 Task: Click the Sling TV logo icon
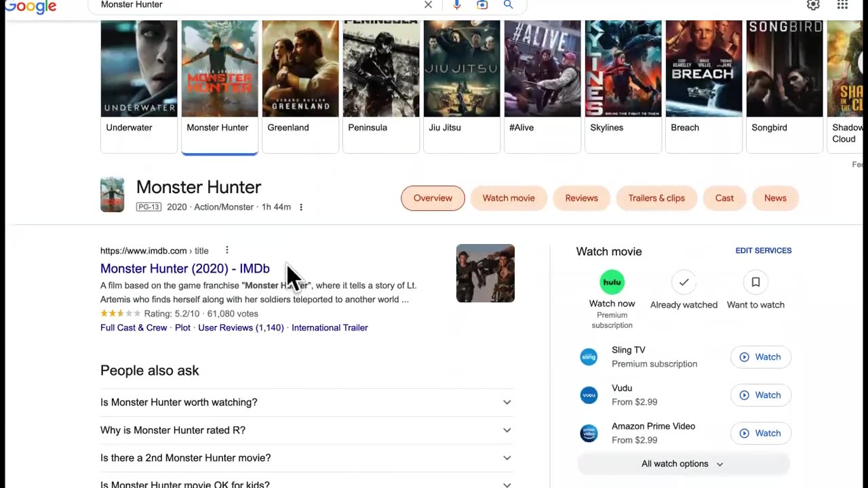click(x=589, y=357)
